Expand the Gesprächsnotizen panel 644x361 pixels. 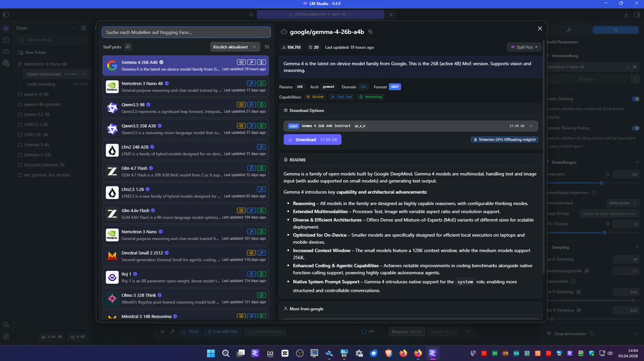pos(594,334)
